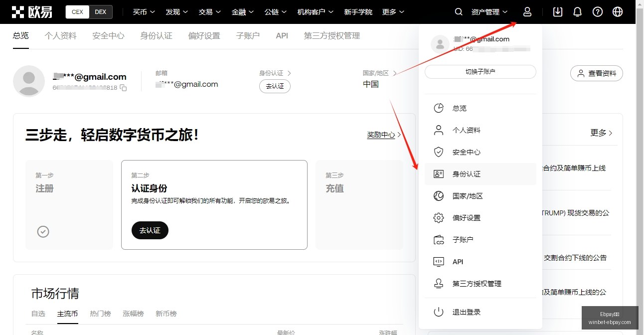The height and width of the screenshot is (335, 644).
Task: Open the user profile icon in header
Action: [x=527, y=12]
